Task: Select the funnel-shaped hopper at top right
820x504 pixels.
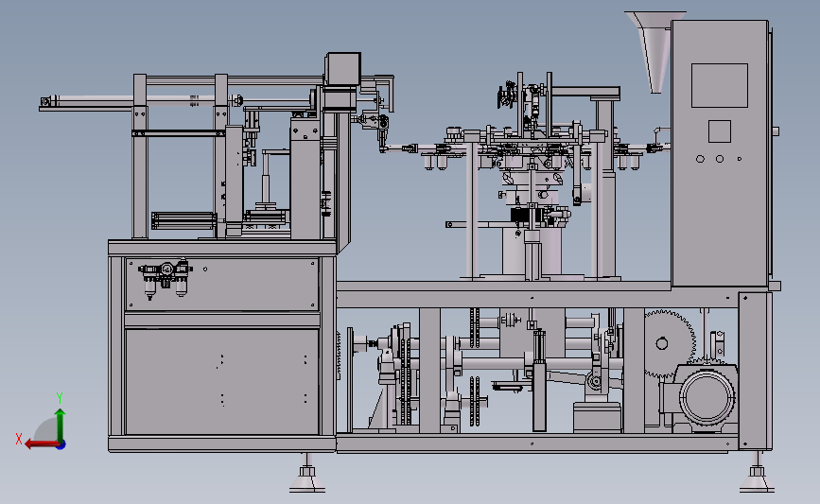Action: 654,52
